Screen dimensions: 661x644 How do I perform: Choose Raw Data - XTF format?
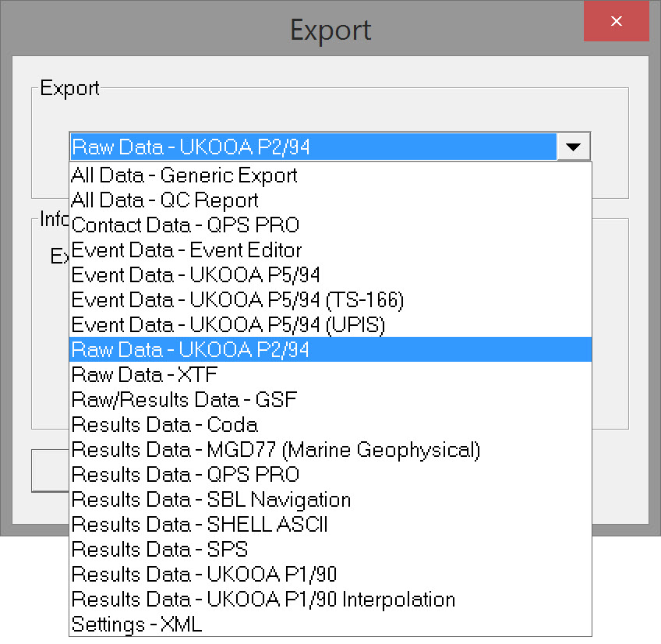pyautogui.click(x=145, y=375)
